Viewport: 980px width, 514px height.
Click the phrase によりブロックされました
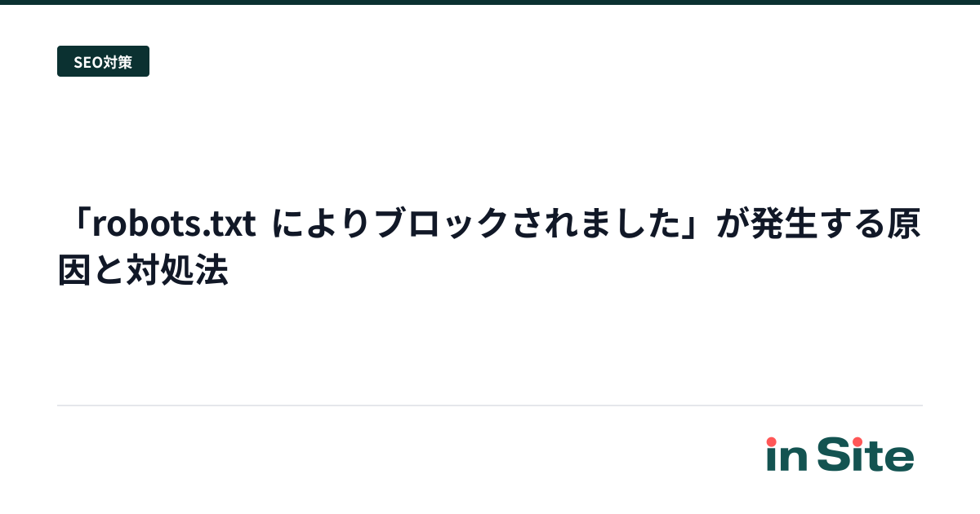pyautogui.click(x=477, y=224)
